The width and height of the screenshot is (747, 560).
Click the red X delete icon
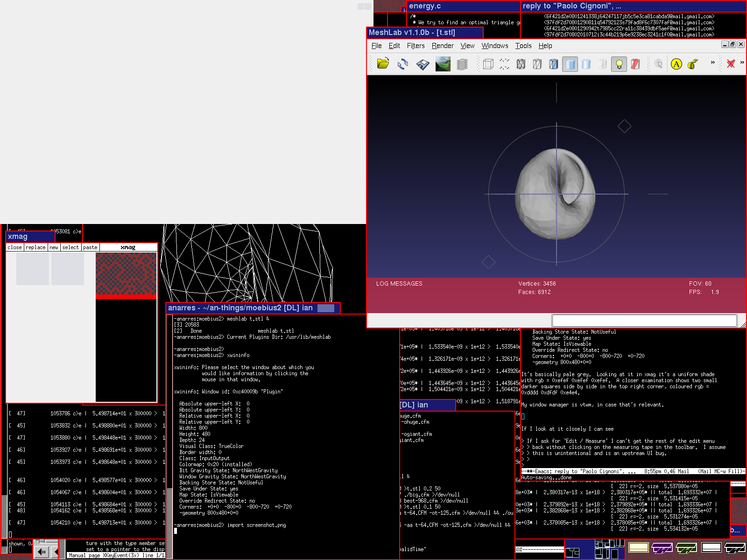731,64
